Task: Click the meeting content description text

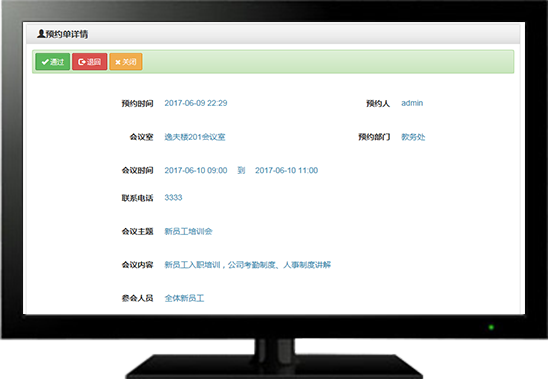Action: [x=247, y=265]
